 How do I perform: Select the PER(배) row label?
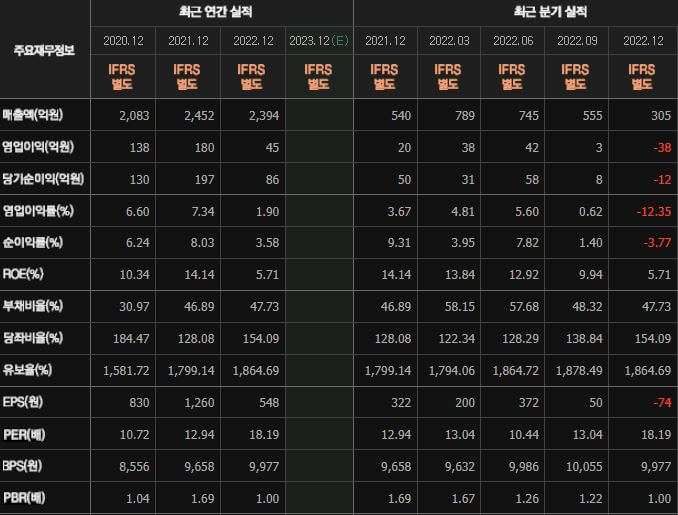click(x=24, y=434)
